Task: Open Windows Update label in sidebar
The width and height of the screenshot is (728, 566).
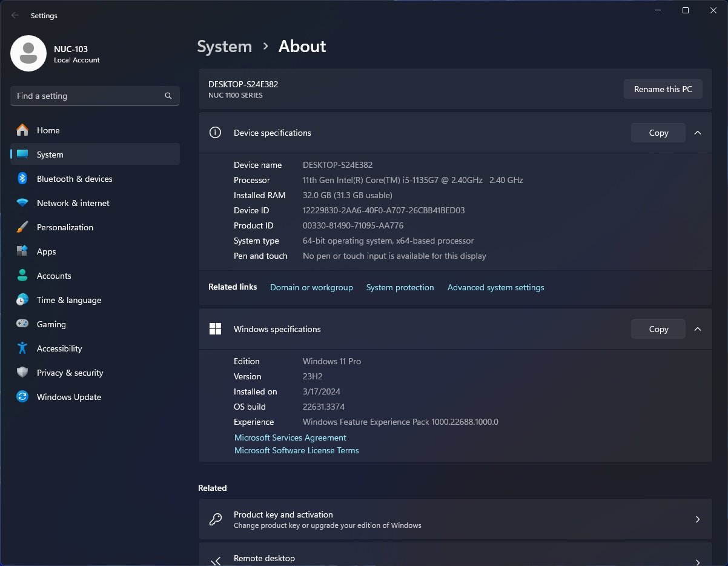Action: click(69, 397)
